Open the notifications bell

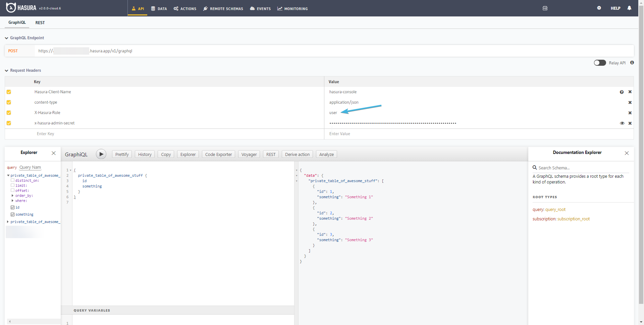[629, 8]
